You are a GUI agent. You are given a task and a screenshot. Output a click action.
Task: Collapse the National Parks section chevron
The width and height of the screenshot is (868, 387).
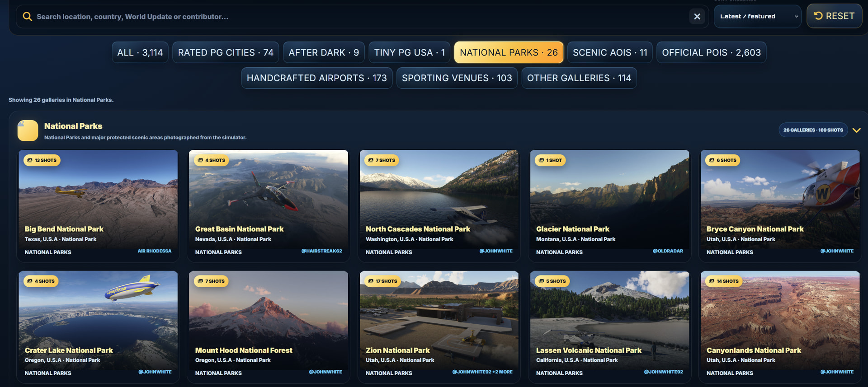(856, 130)
